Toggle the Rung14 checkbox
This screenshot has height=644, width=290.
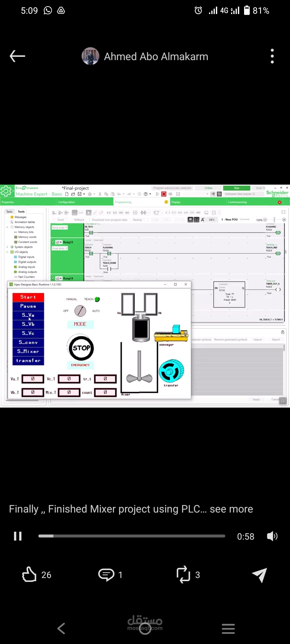[53, 278]
